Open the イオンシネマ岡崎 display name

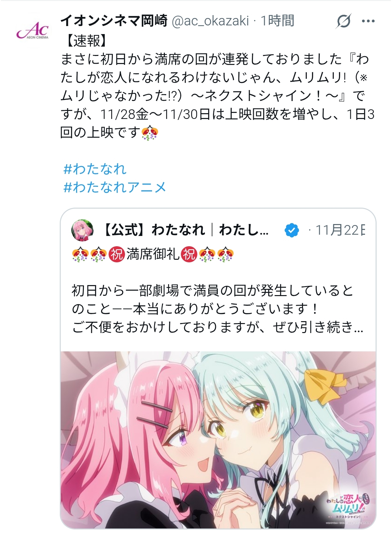(x=114, y=21)
